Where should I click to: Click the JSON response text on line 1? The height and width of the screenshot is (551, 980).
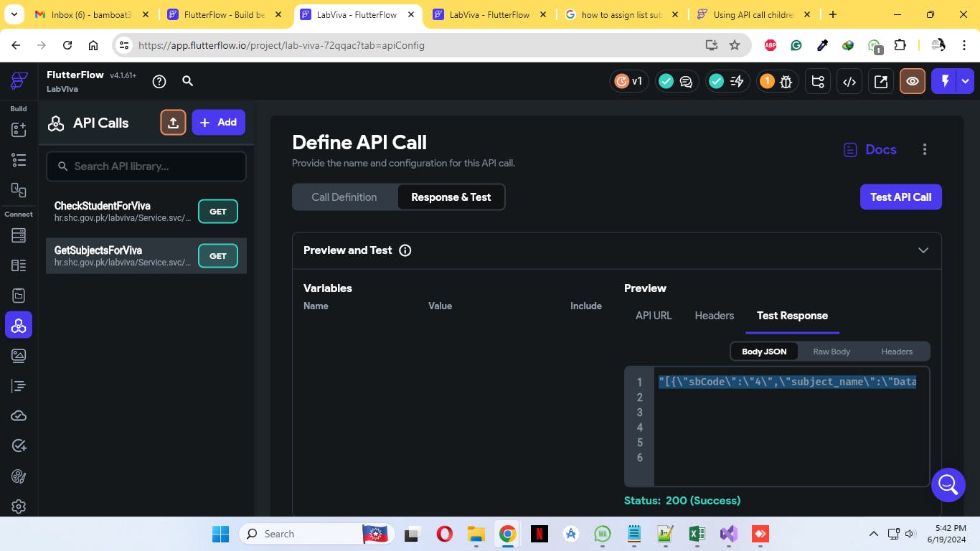(x=787, y=382)
